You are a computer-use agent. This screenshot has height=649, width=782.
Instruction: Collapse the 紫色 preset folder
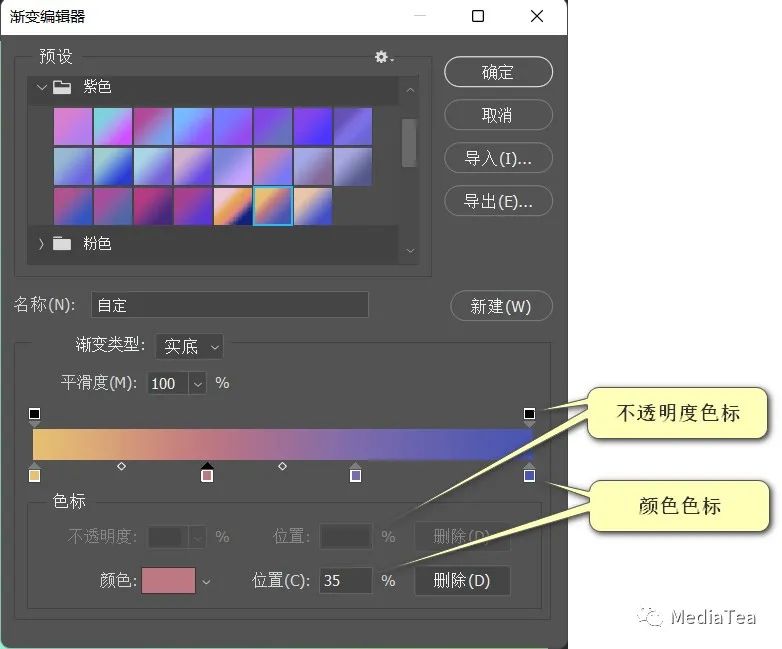(41, 87)
